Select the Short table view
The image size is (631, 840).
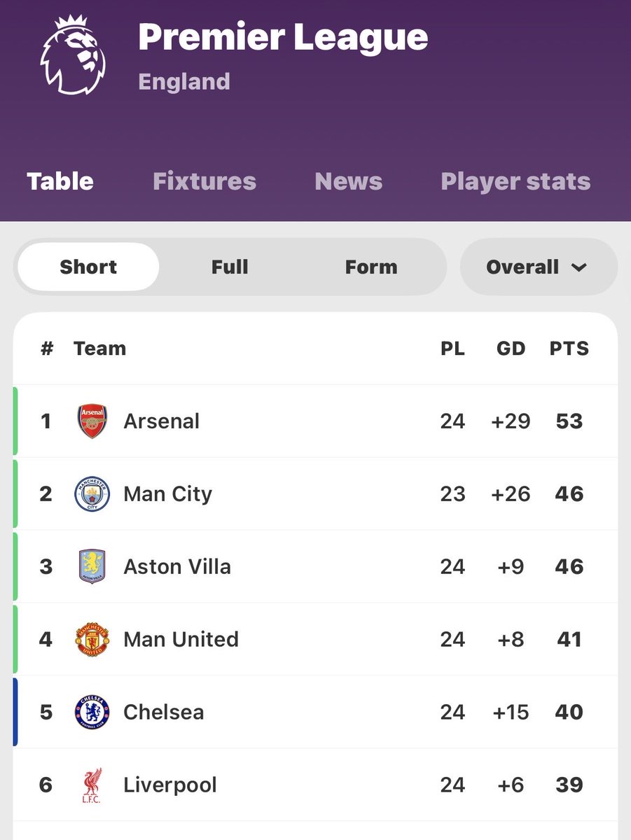click(x=88, y=267)
